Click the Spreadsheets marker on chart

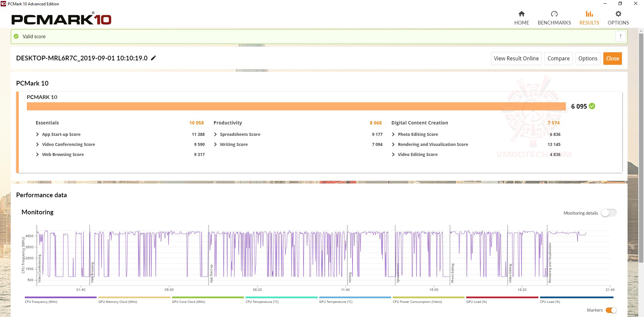click(x=398, y=273)
